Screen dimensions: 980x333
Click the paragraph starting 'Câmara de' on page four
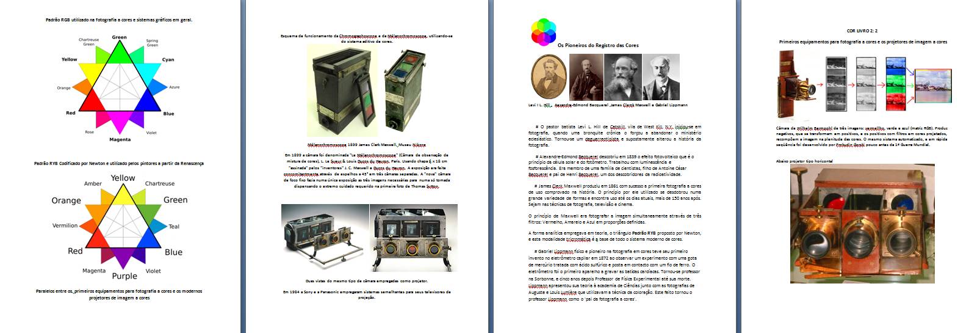pyautogui.click(x=862, y=136)
